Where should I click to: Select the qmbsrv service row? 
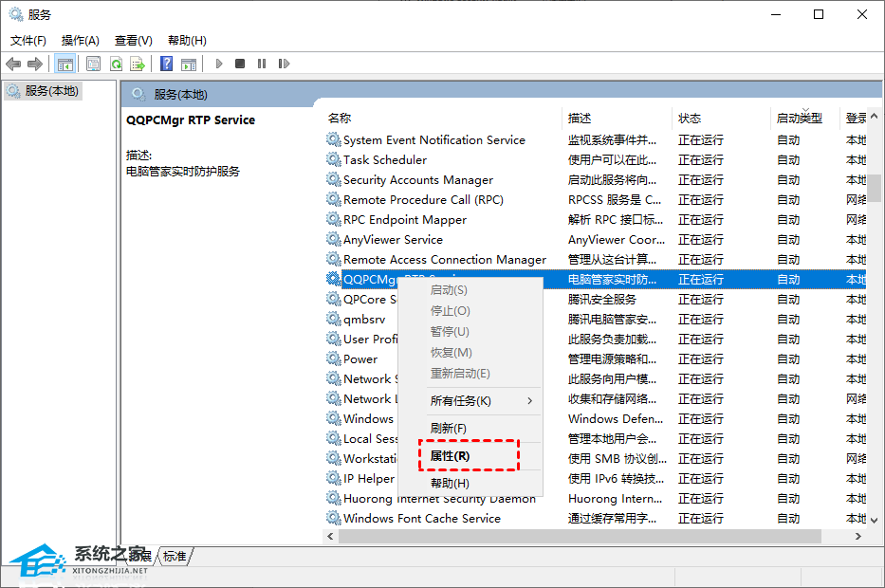click(x=596, y=319)
